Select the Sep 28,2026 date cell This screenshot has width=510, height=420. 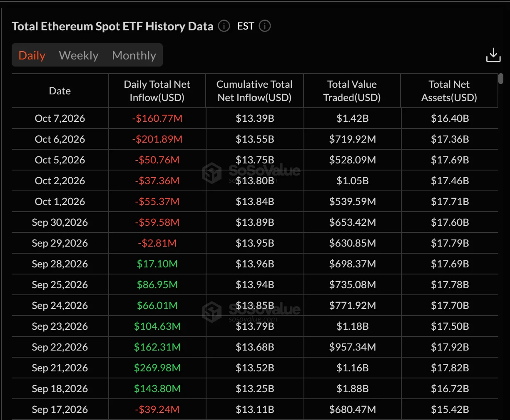(60, 264)
